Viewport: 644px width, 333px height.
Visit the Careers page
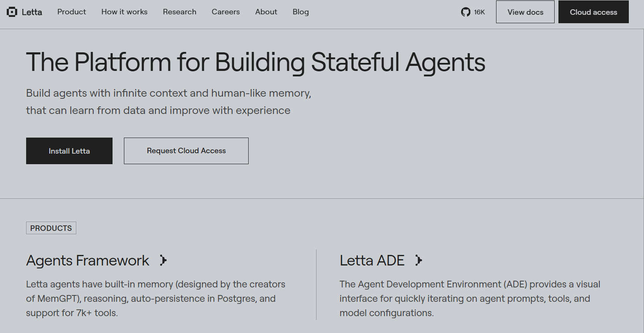[x=225, y=12]
